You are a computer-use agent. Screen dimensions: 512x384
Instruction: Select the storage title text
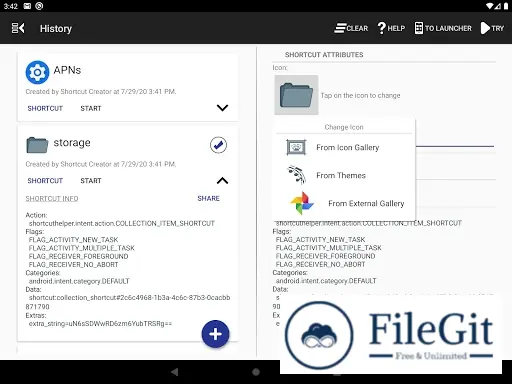72,143
